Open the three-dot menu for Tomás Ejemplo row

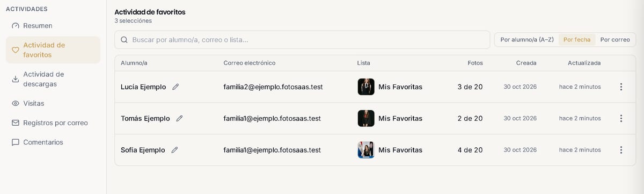(621, 118)
